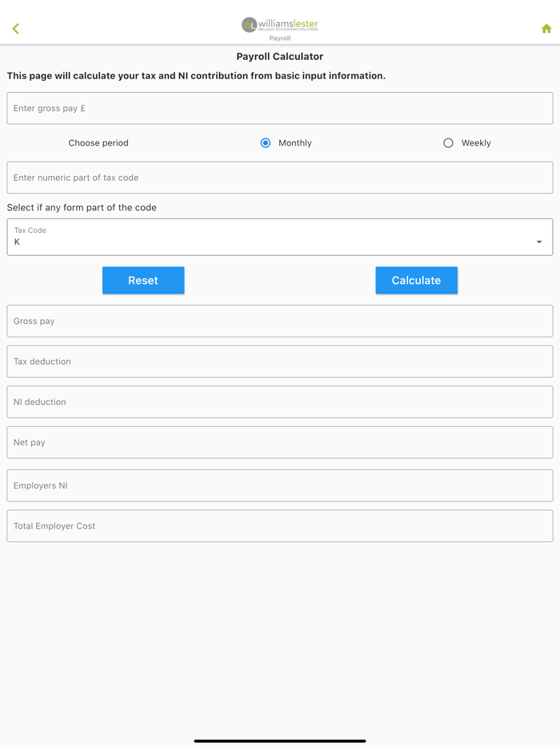Select the Weekly pay period
Image resolution: width=560 pixels, height=747 pixels.
pos(448,143)
